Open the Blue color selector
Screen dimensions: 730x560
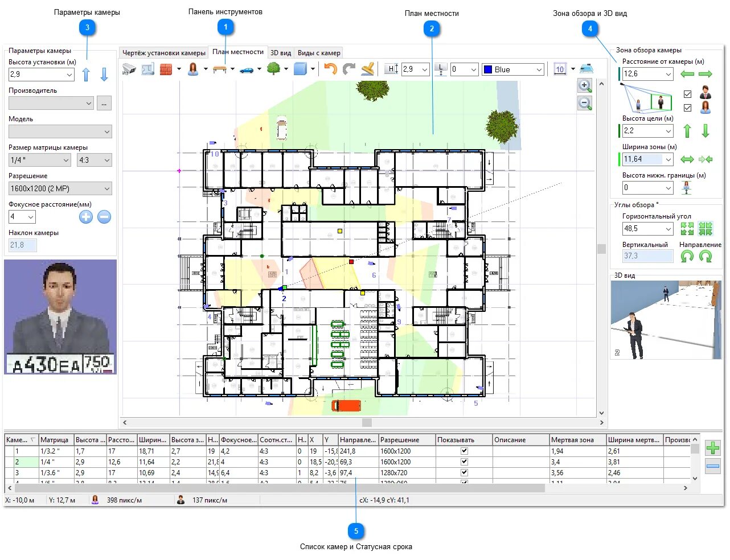click(514, 69)
